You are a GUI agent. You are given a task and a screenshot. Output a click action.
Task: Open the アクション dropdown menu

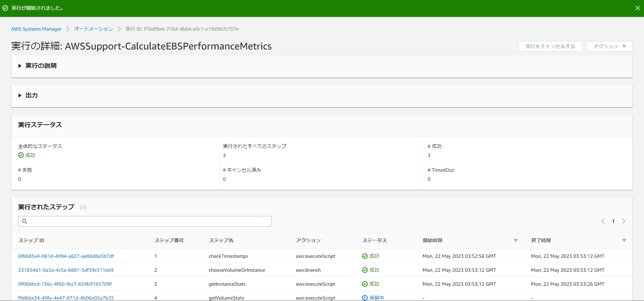click(609, 46)
